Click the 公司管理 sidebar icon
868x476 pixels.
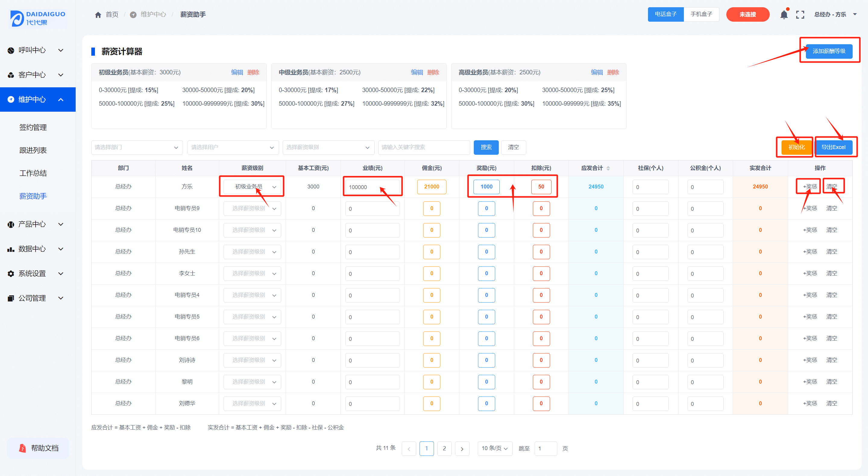[x=11, y=298]
